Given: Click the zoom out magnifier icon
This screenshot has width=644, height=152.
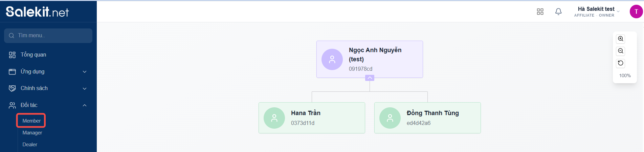Looking at the screenshot, I should point(620,51).
